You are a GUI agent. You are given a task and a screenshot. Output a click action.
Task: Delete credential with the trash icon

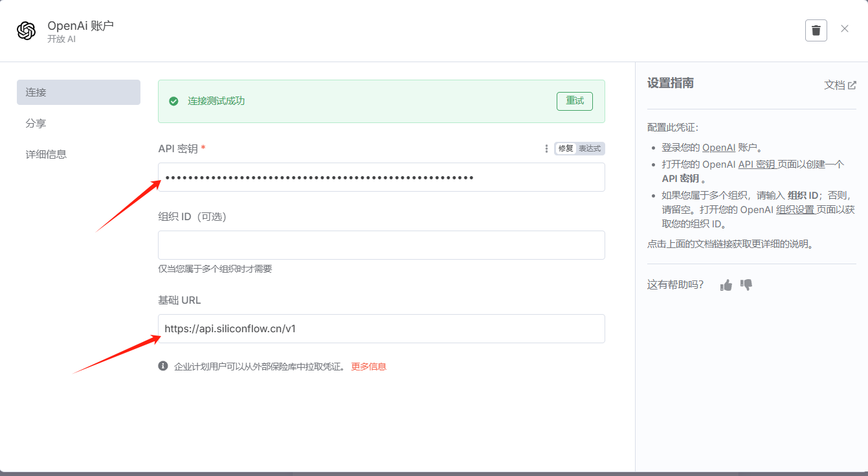pos(816,30)
